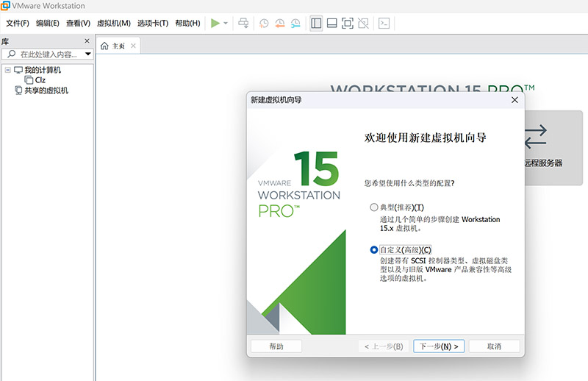Close the 主页 tab
The image size is (588, 381).
tap(133, 46)
